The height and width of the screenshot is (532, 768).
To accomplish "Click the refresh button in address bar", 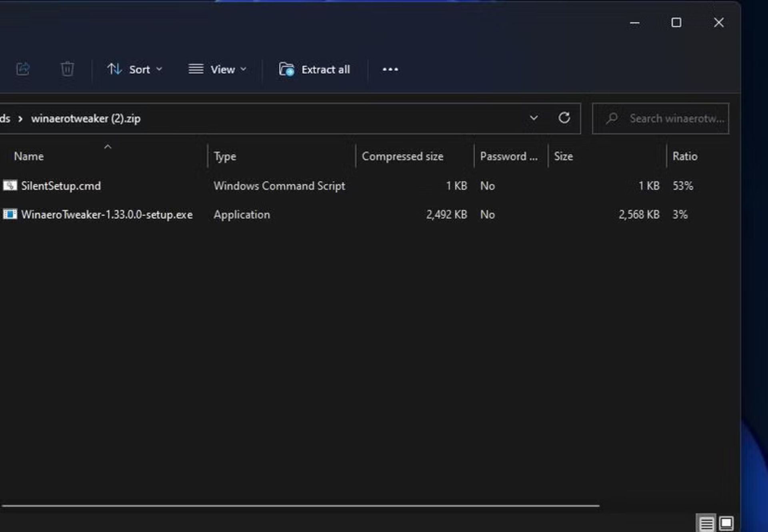I will point(564,118).
